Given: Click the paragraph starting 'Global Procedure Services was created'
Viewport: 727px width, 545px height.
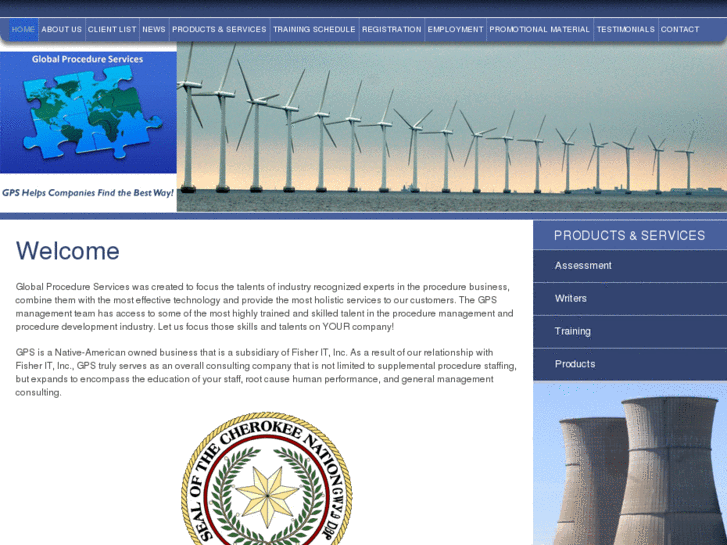Looking at the screenshot, I should 264,307.
